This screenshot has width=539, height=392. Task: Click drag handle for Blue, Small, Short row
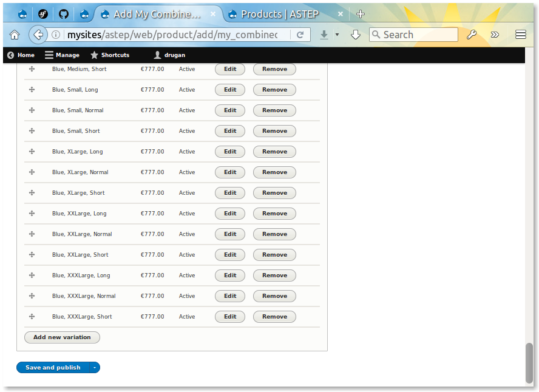(x=32, y=131)
